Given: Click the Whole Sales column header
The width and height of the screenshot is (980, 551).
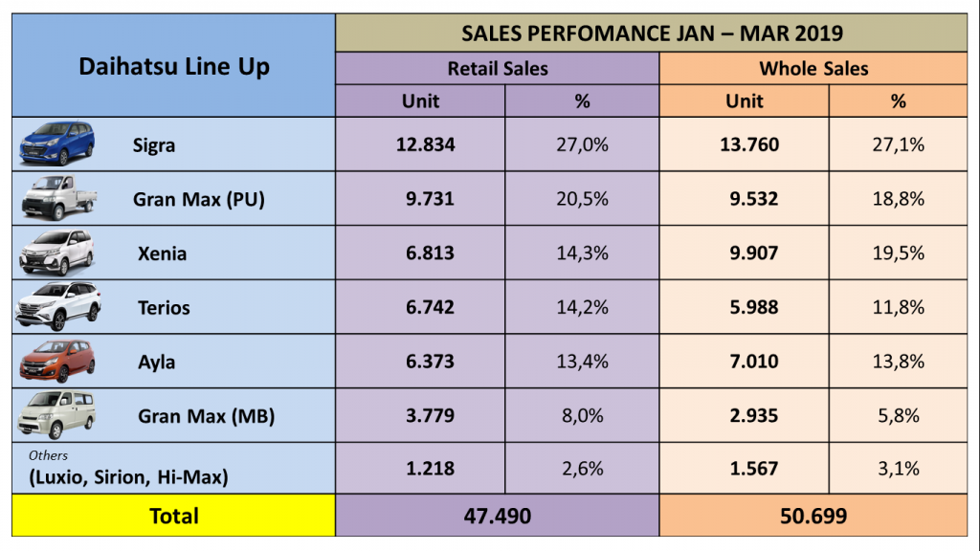Looking at the screenshot, I should pyautogui.click(x=813, y=68).
